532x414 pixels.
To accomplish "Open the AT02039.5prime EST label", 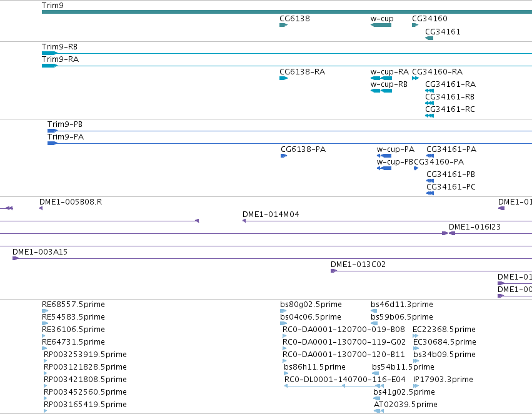I will [406, 405].
